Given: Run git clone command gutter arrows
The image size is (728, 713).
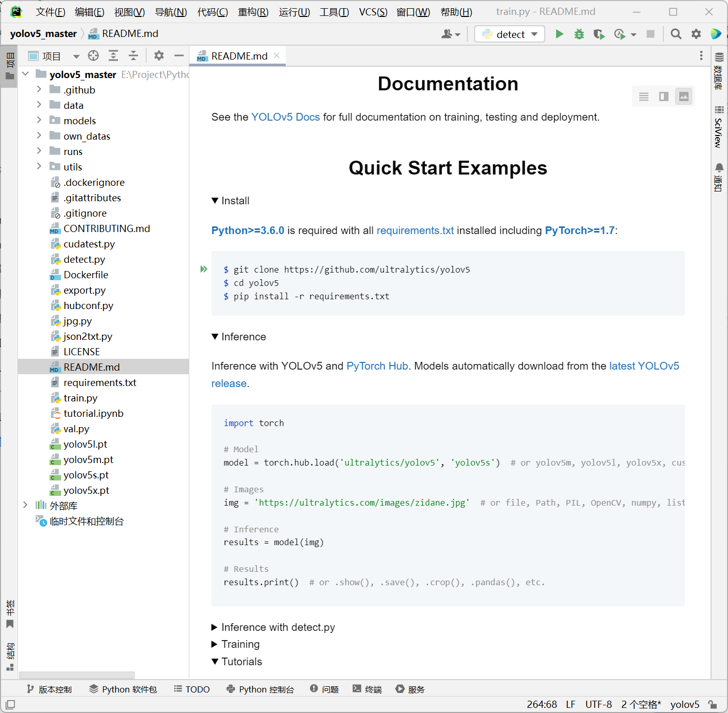Looking at the screenshot, I should [x=204, y=269].
